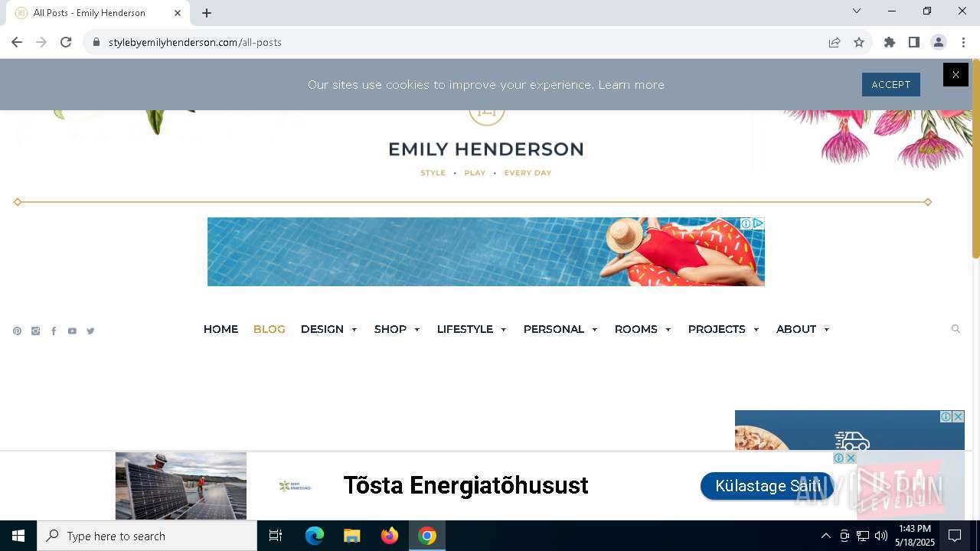View site information lock icon
The width and height of the screenshot is (980, 551).
pos(96,42)
